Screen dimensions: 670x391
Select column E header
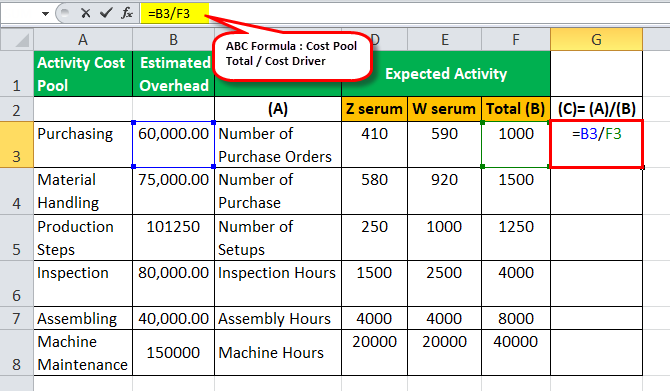(444, 40)
